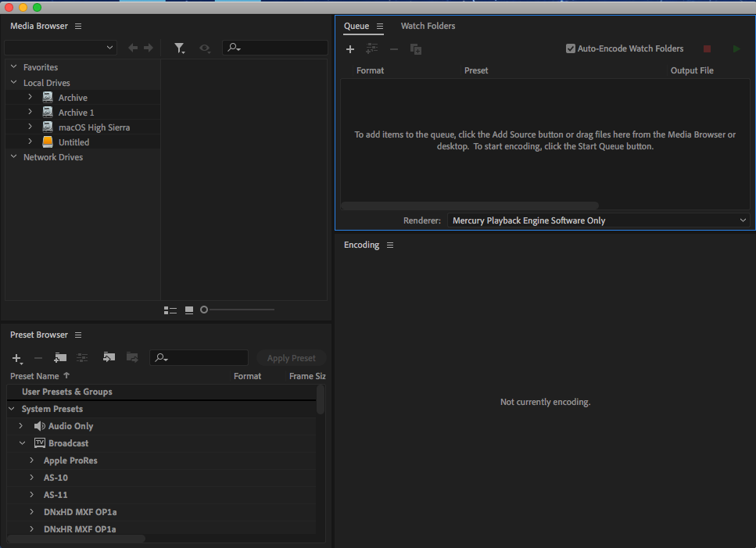This screenshot has height=548, width=756.
Task: Sort by the Preset Name column
Action: (x=34, y=376)
